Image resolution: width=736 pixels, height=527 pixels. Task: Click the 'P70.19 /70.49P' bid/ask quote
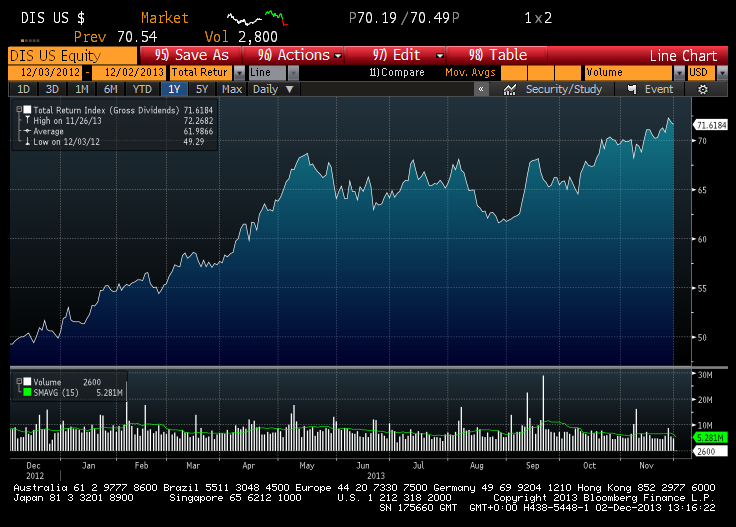pos(404,18)
